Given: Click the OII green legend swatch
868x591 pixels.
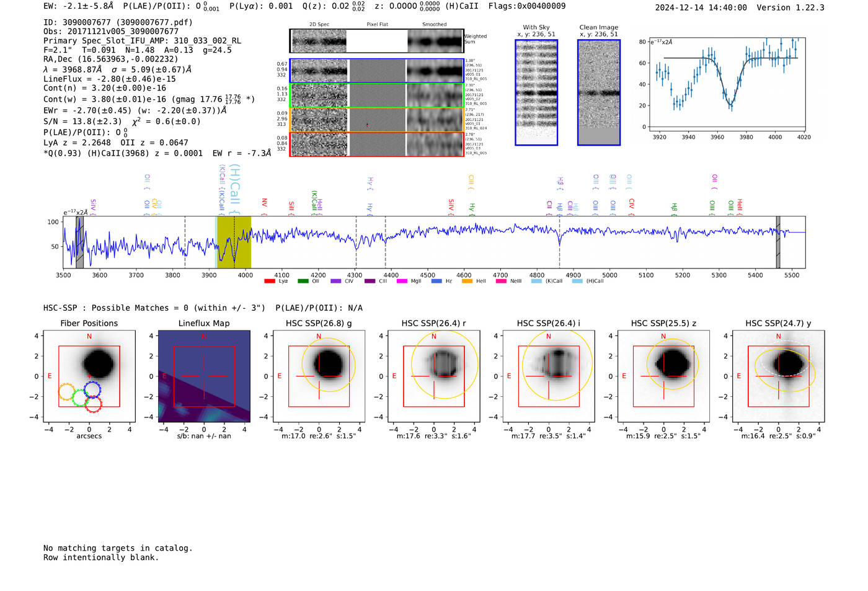Looking at the screenshot, I should point(303,281).
